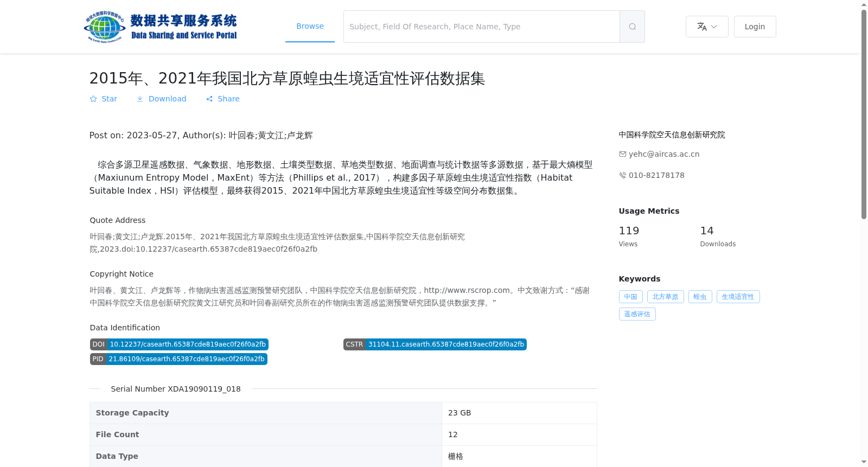The width and height of the screenshot is (868, 467).
Task: Open the language translation dropdown
Action: pos(707,27)
